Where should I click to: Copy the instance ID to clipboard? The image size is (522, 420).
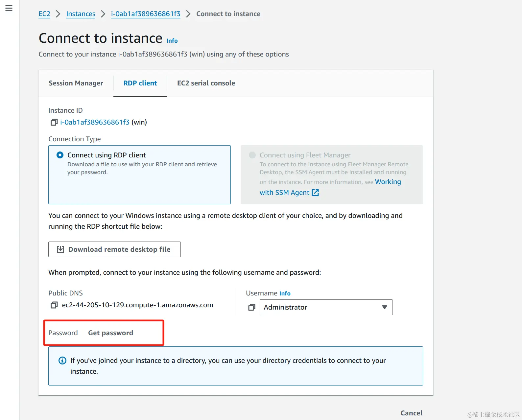[54, 122]
